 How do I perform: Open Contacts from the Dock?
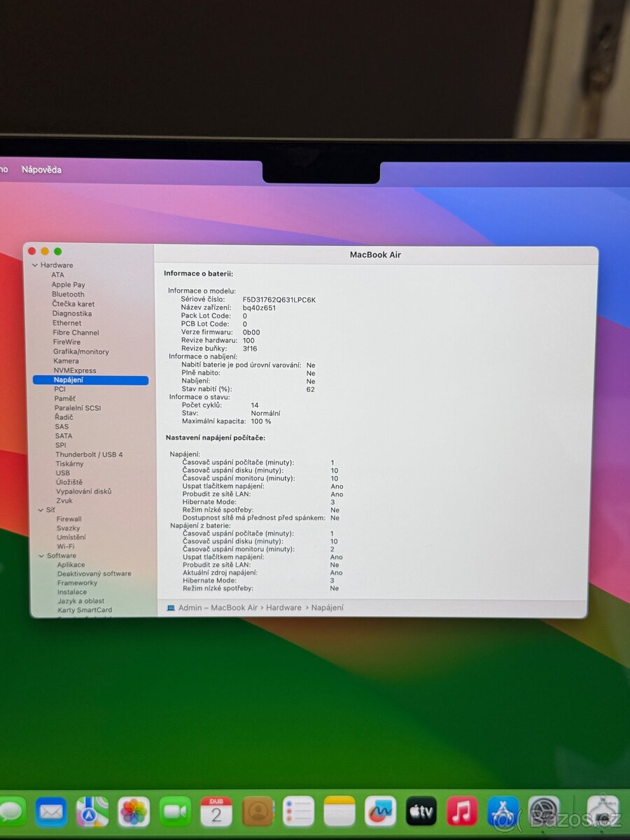tap(258, 812)
